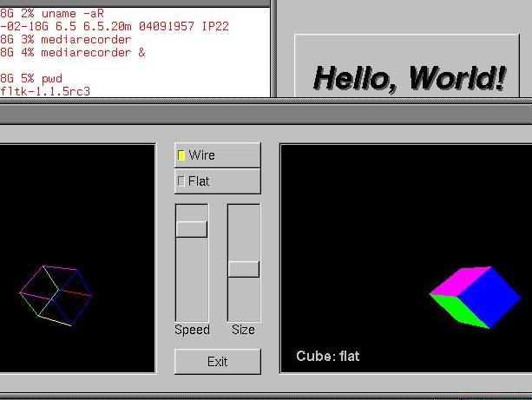The height and width of the screenshot is (400, 532).
Task: Toggle the Wire light button
Action: [218, 155]
